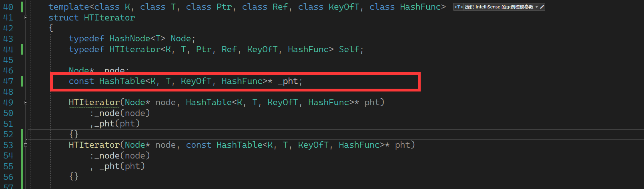The width and height of the screenshot is (644, 189).
Task: Click the const keyword on line 53
Action: (x=198, y=145)
